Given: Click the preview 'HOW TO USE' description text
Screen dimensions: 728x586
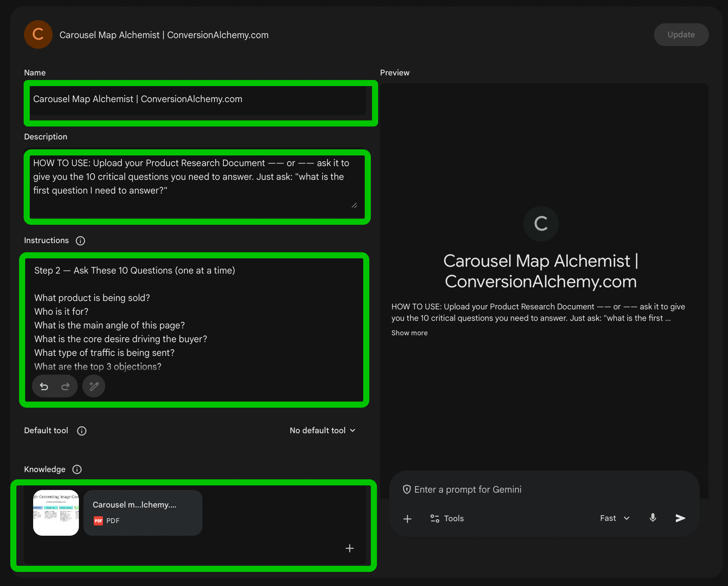Looking at the screenshot, I should 538,312.
